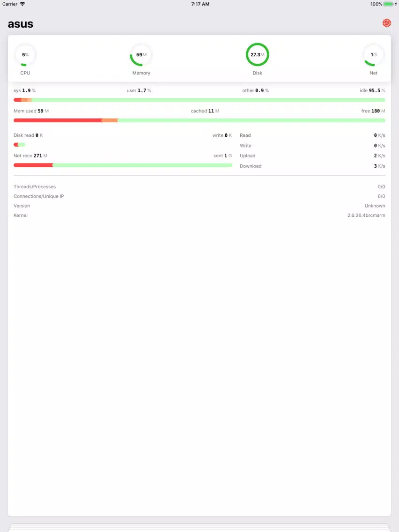Tap the Disk 27.3M gauge
This screenshot has width=399, height=532.
[257, 55]
